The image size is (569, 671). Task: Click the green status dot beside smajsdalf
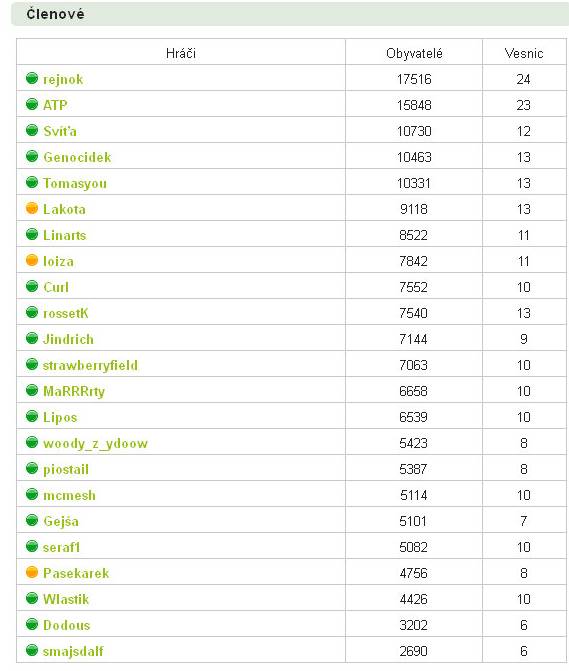[x=32, y=650]
